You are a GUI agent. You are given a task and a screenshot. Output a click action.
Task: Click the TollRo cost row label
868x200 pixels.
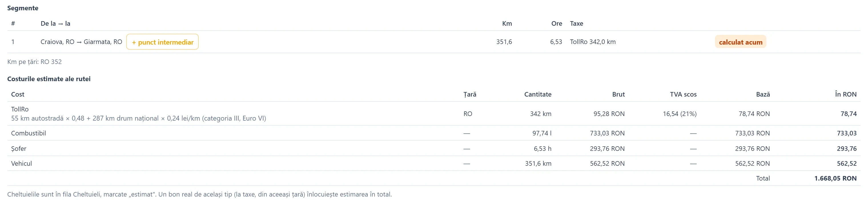pyautogui.click(x=20, y=109)
